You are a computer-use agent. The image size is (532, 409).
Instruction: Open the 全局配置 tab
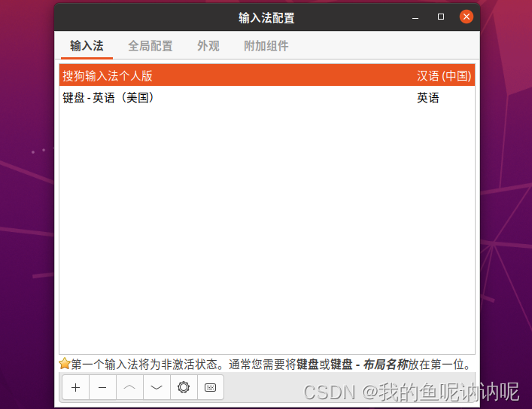click(150, 46)
